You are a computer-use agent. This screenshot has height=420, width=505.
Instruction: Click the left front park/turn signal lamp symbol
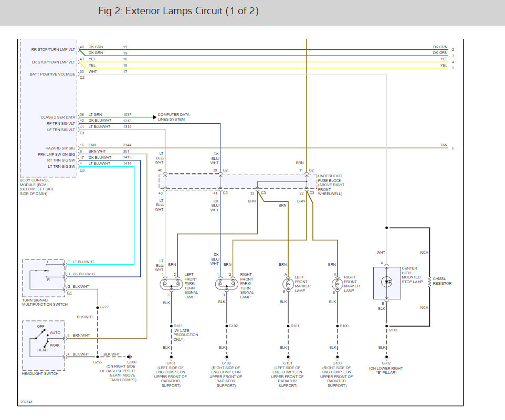coord(170,284)
